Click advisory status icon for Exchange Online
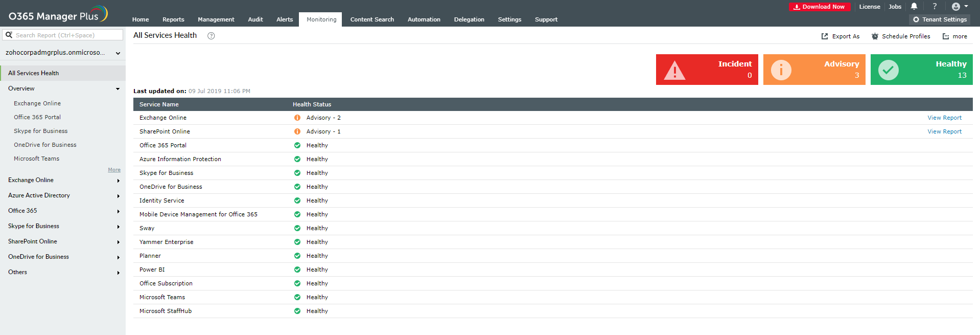Screen dimensions: 980x335 point(297,118)
